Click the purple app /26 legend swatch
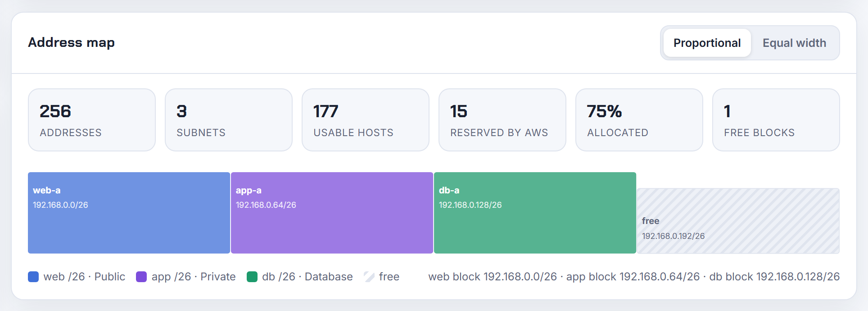Screen dimensions: 868x311 [141, 277]
